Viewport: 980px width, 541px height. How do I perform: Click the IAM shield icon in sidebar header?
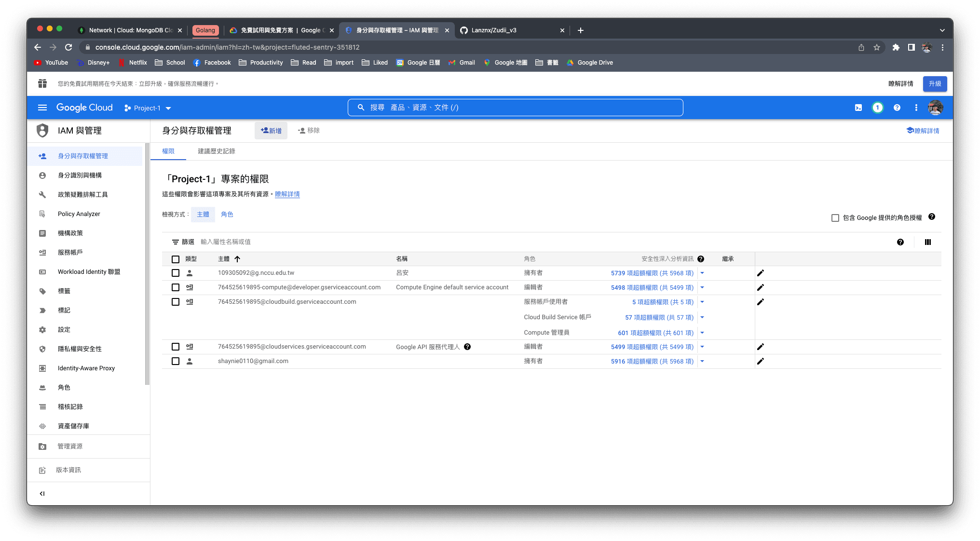pos(42,131)
